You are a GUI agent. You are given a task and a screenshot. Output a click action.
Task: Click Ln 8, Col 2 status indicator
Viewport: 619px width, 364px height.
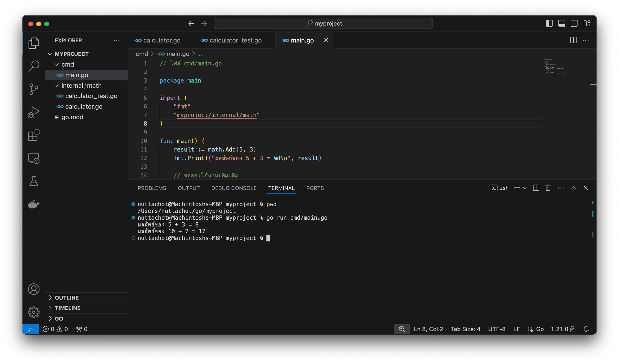(428, 329)
